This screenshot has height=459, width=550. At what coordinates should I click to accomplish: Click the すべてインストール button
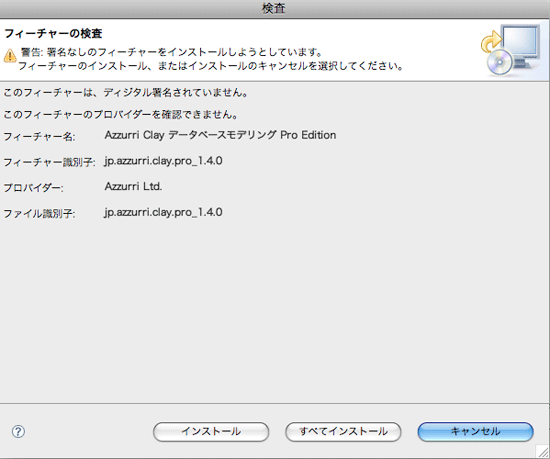coord(343,431)
